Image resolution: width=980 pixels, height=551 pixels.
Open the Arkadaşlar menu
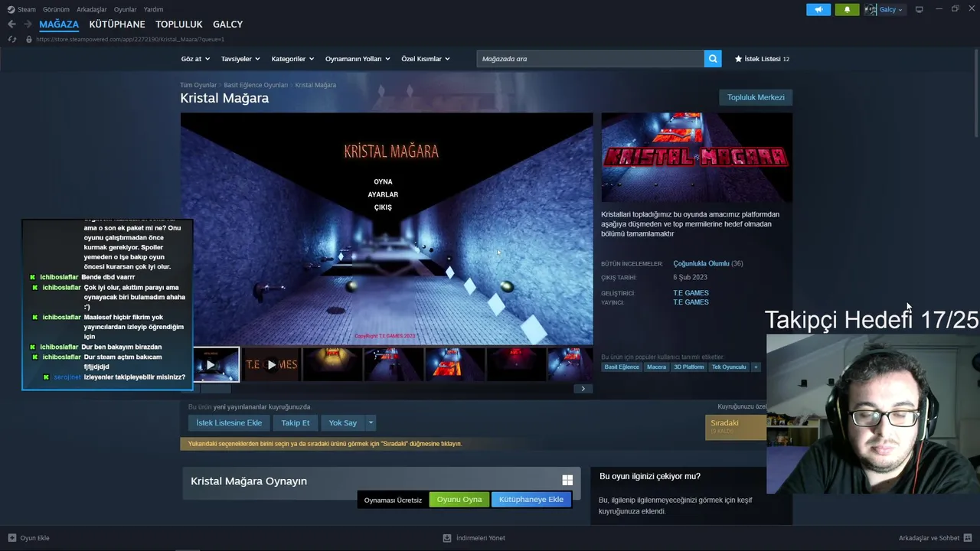[92, 10]
